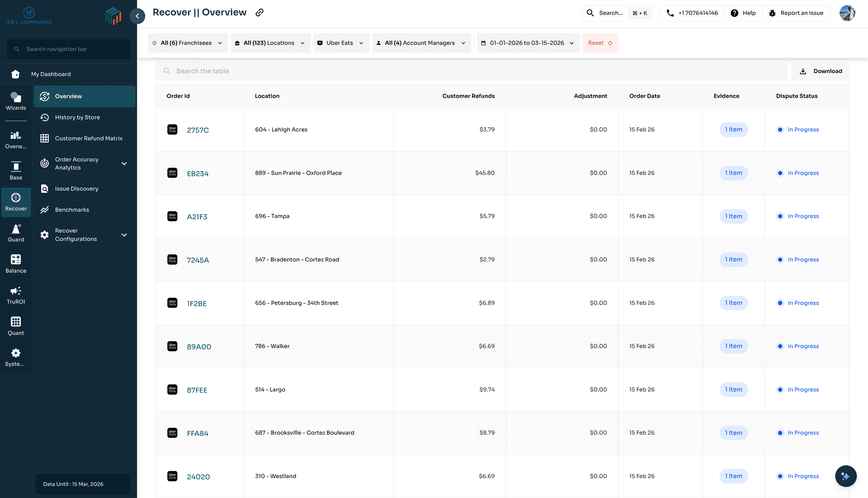Expand Recover Configurations submenu
Viewport: 868px width, 498px height.
click(124, 235)
